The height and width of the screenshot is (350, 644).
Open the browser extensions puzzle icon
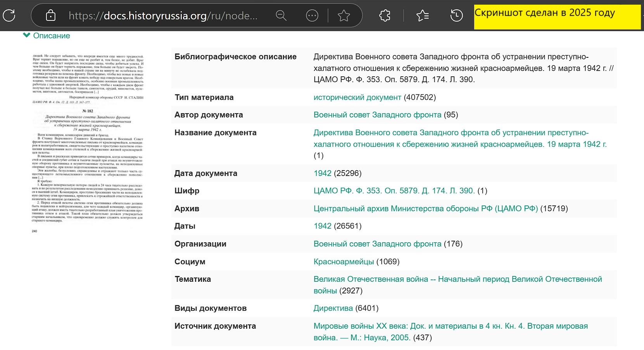(385, 16)
